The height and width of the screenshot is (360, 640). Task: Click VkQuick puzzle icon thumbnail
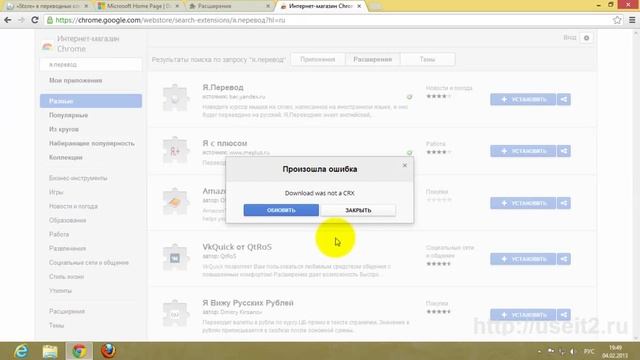click(176, 258)
